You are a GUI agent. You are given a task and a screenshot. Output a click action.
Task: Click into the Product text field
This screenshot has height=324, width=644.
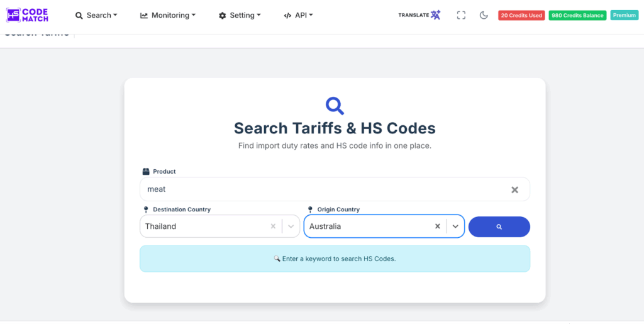point(321,189)
